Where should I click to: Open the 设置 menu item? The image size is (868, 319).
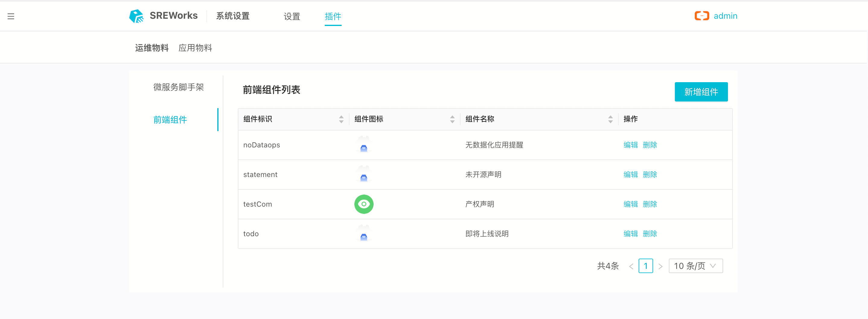[x=292, y=16]
